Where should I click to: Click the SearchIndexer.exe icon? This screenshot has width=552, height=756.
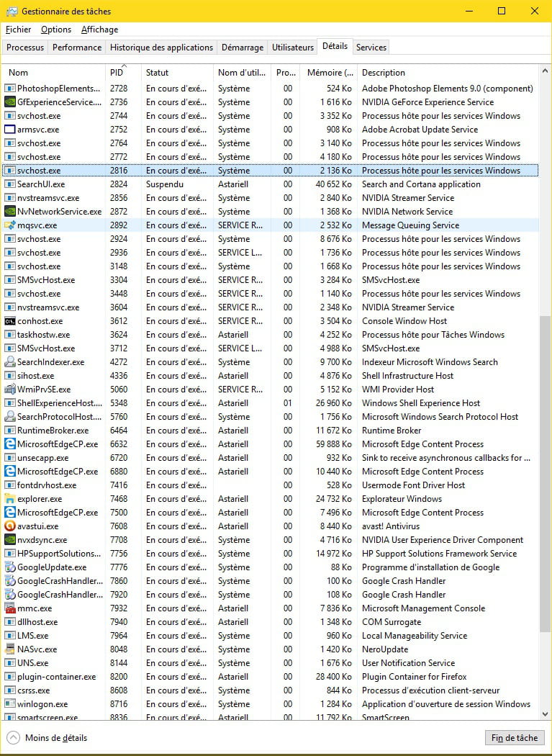pos(9,362)
